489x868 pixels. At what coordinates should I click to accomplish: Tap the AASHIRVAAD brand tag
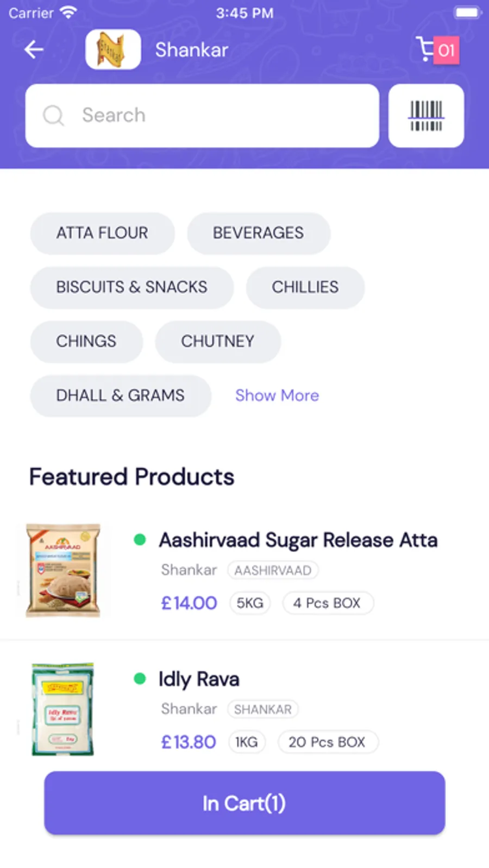273,570
